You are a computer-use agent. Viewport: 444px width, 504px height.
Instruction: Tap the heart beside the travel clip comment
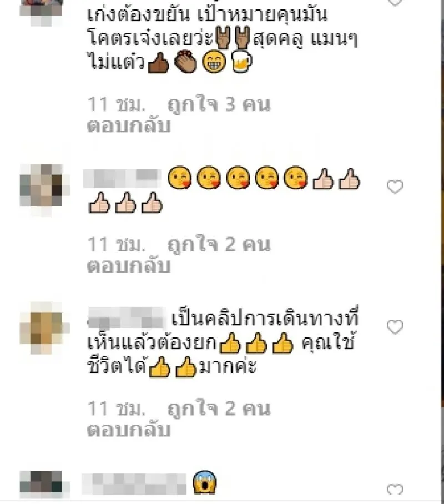[395, 327]
